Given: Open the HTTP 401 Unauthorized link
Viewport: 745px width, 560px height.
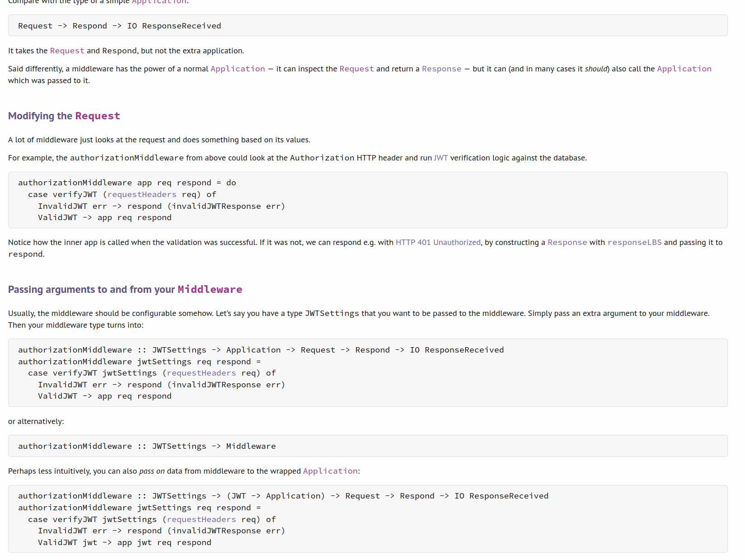Looking at the screenshot, I should 438,242.
